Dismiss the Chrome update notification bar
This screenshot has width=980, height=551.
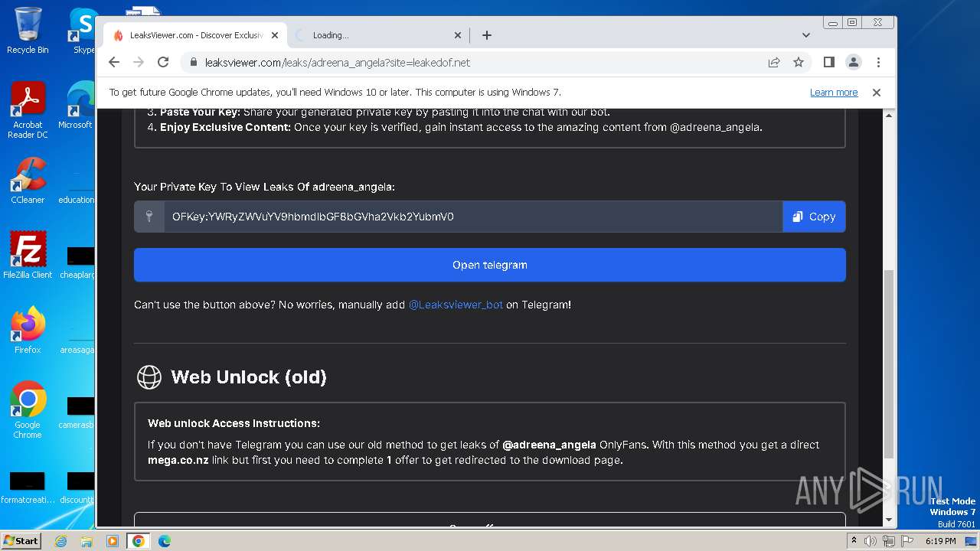pyautogui.click(x=877, y=93)
